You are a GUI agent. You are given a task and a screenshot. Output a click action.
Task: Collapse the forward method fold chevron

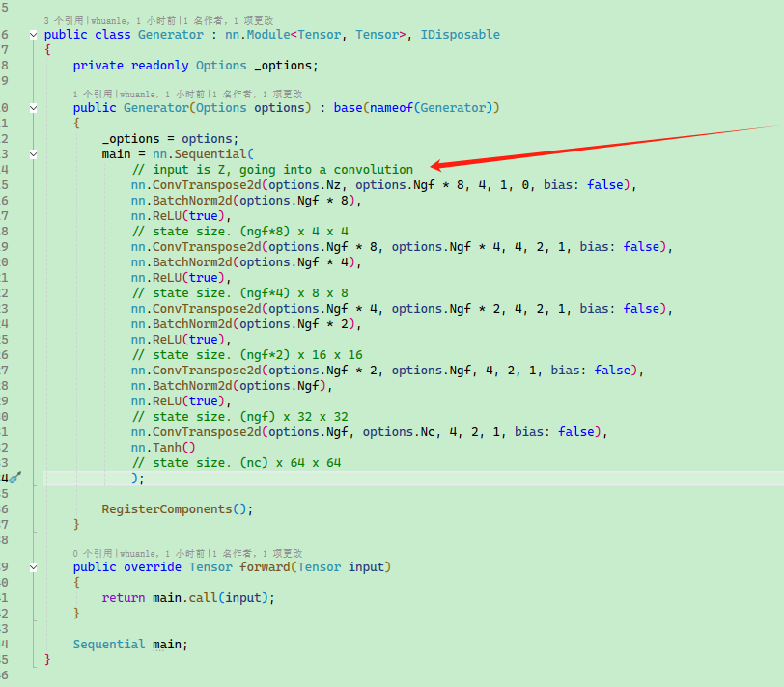pos(34,567)
